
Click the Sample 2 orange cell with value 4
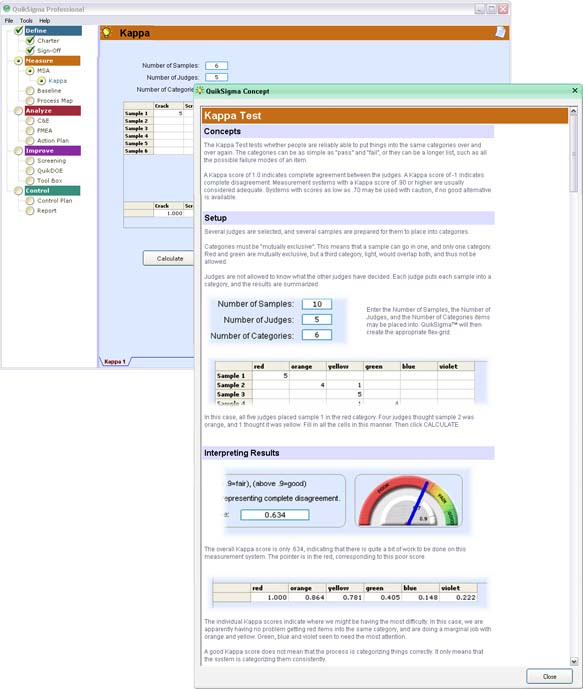tap(308, 385)
